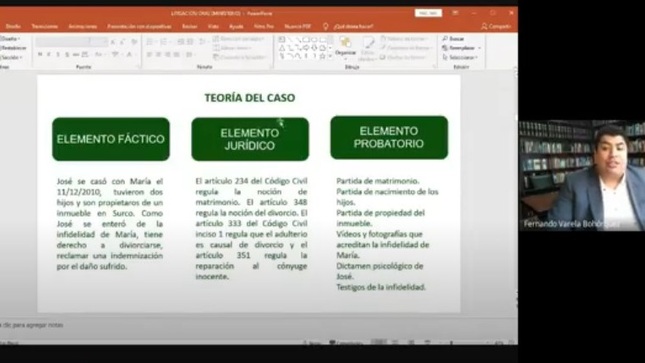Click the Compartir share button
Viewport: 645px width, 363px height.
pyautogui.click(x=496, y=26)
